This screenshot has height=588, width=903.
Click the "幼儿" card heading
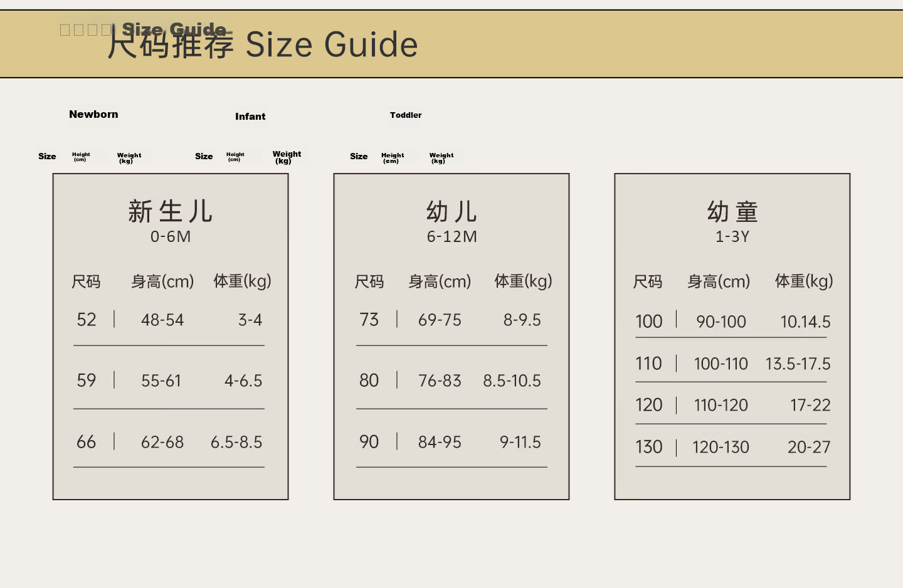tap(451, 212)
